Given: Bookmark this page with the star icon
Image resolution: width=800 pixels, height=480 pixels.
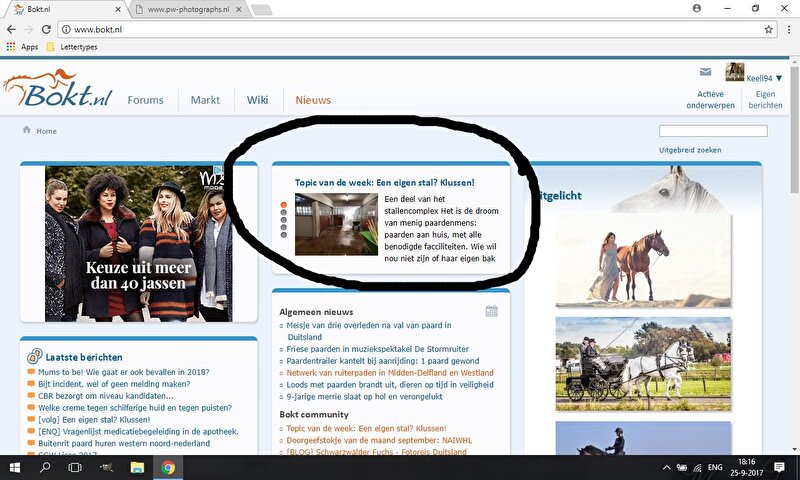Looking at the screenshot, I should tap(769, 30).
